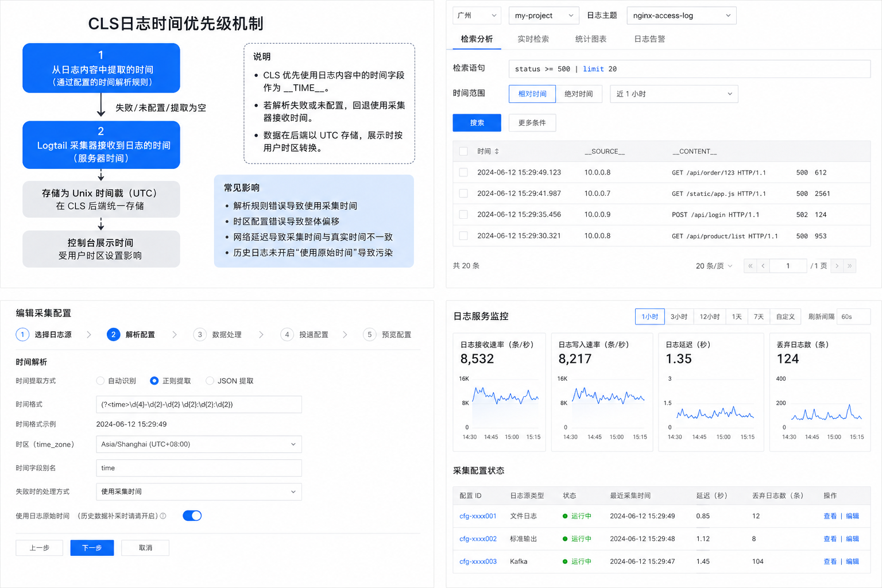Viewport: 882px width, 588px height.
Task: Open the 广州 region dropdown
Action: coord(477,16)
